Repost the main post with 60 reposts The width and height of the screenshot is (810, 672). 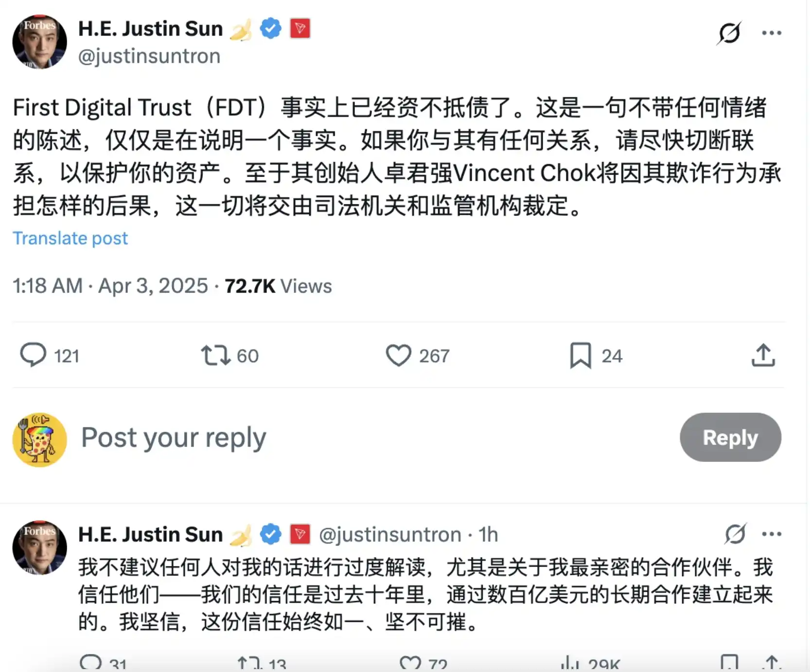pyautogui.click(x=215, y=355)
